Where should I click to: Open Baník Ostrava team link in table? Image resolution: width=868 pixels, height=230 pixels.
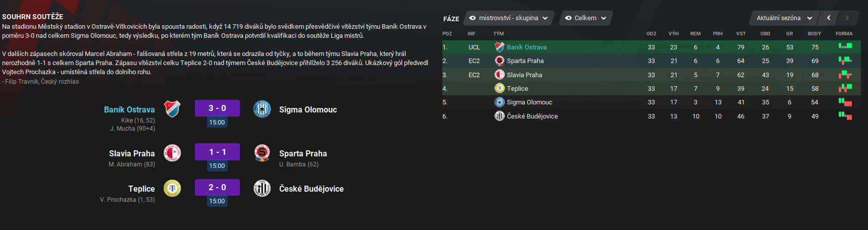[x=527, y=47]
